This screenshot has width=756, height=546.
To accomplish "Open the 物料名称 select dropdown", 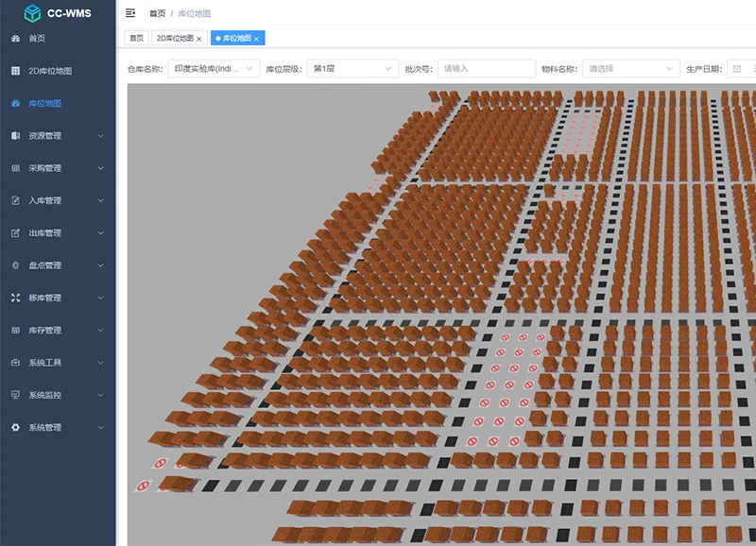I will [x=631, y=69].
